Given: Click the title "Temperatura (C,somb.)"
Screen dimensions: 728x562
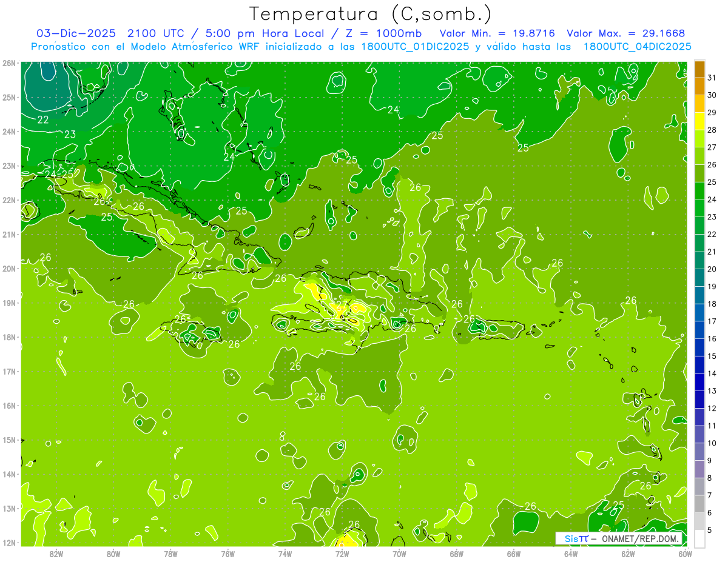Looking at the screenshot, I should [371, 14].
